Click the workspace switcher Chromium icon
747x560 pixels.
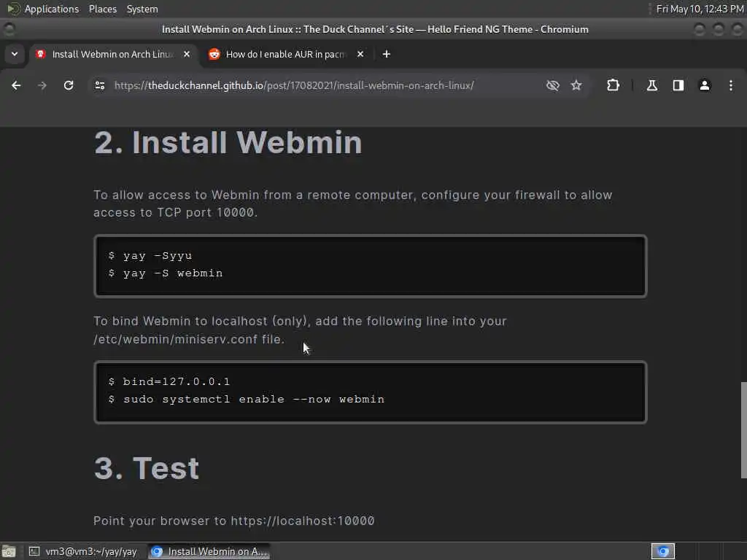(x=663, y=551)
